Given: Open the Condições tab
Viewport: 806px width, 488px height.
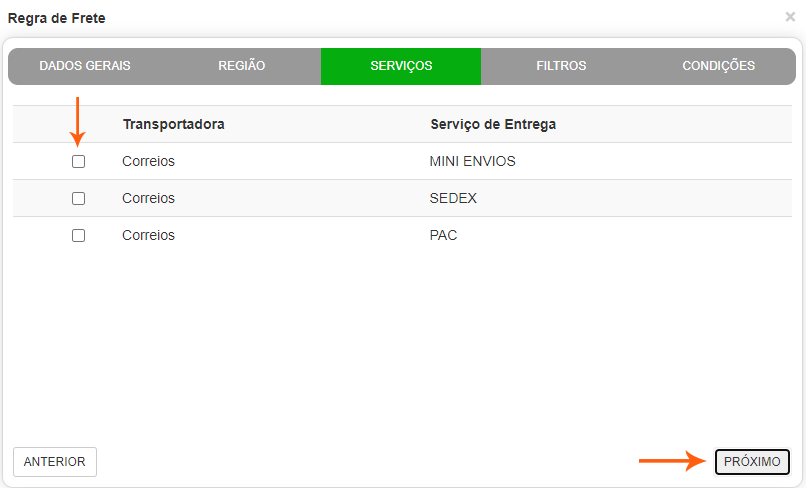Looking at the screenshot, I should 718,66.
